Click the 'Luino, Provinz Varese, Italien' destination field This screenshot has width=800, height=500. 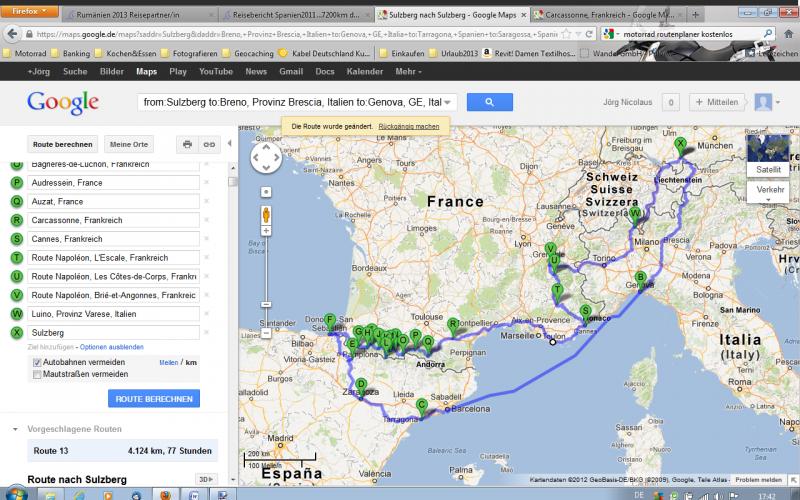(113, 314)
